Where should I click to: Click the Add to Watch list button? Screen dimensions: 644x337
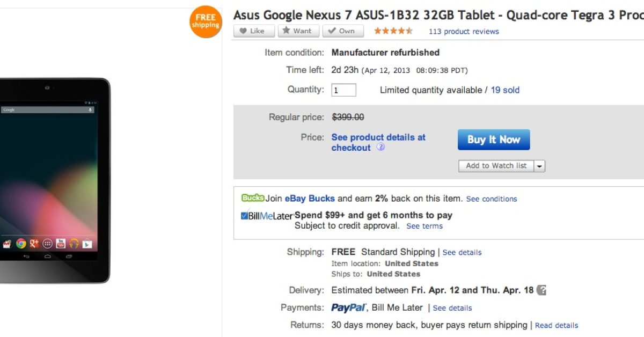[x=496, y=166]
